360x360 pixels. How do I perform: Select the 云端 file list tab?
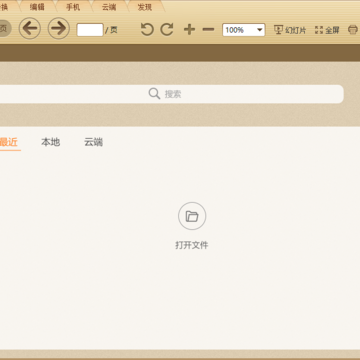coord(93,142)
